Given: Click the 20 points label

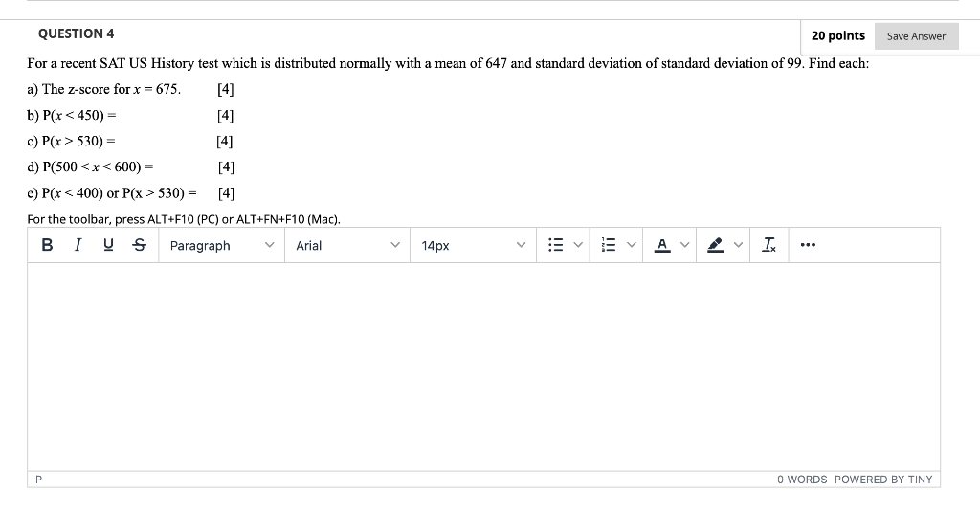Looking at the screenshot, I should click(x=838, y=35).
